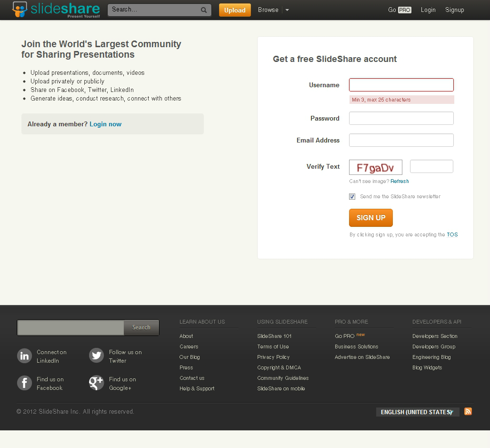Open the Google+ icon in footer
Screen dimensions: 490x448
(x=97, y=383)
